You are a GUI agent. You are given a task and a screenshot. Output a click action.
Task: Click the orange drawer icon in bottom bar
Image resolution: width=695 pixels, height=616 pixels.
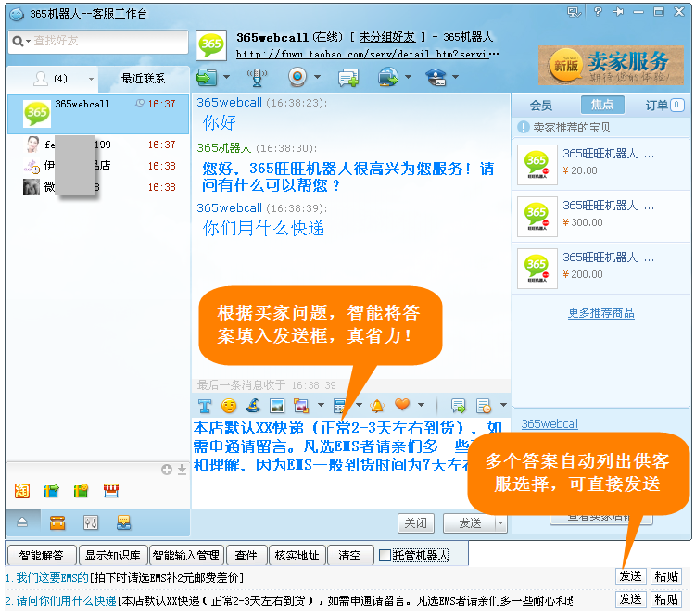coord(57,523)
